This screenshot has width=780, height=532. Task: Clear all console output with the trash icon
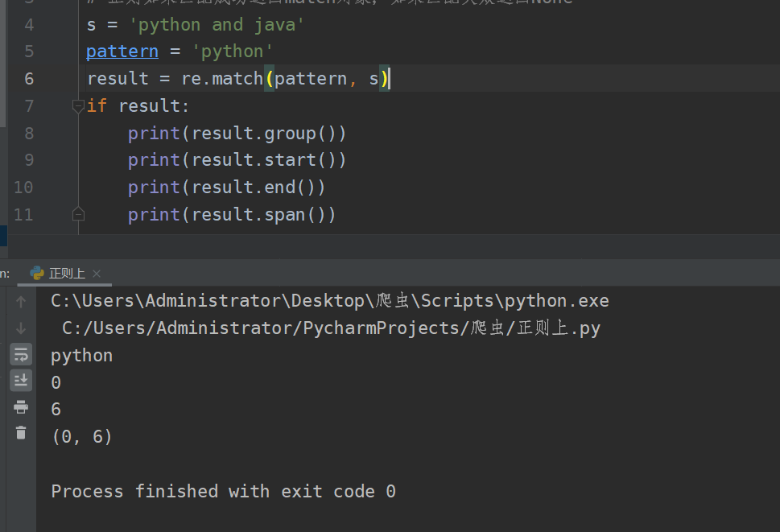tap(20, 433)
